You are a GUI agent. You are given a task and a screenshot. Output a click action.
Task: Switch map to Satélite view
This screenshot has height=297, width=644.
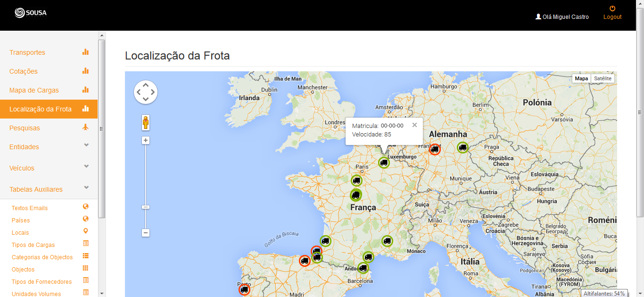click(x=603, y=78)
